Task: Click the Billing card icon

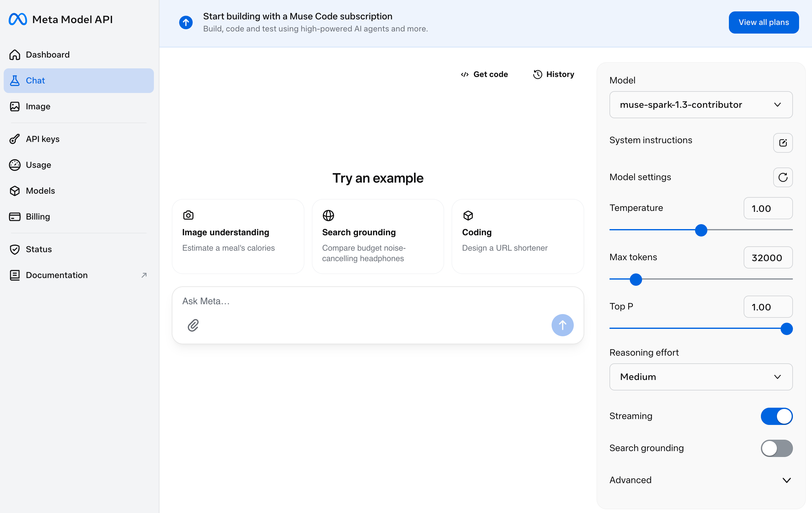Action: click(14, 216)
